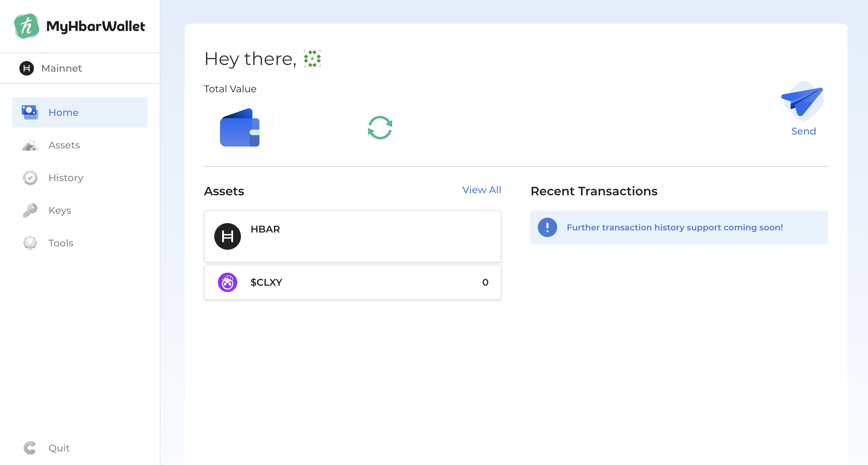Click the Send text label
This screenshot has width=868, height=465.
pos(803,131)
